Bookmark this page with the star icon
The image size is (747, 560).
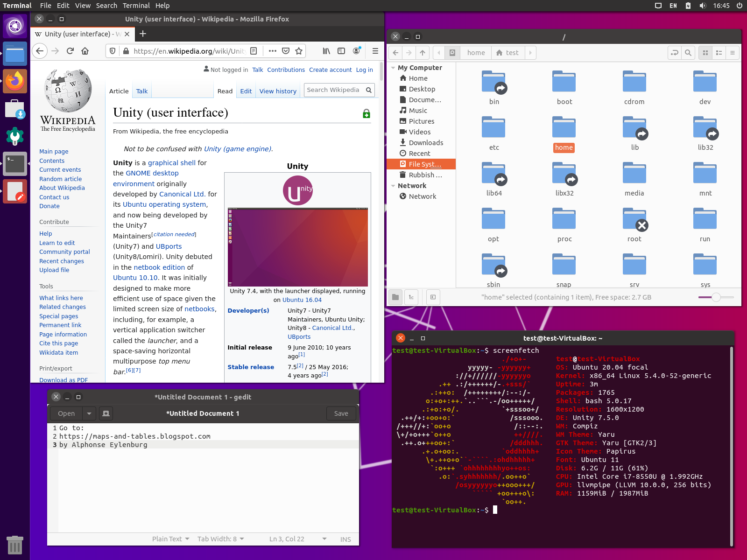tap(299, 51)
